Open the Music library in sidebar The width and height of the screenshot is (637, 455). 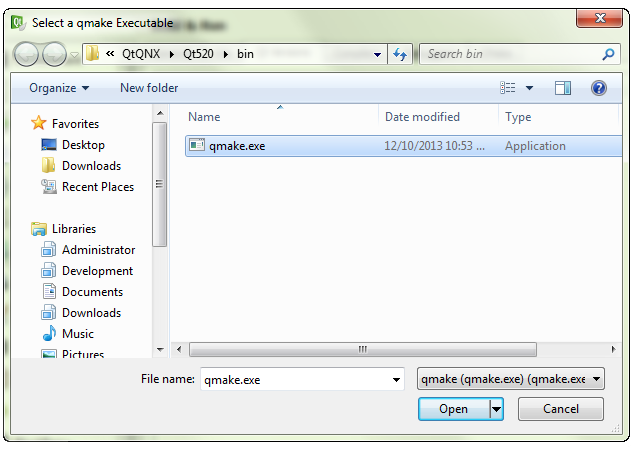click(77, 334)
